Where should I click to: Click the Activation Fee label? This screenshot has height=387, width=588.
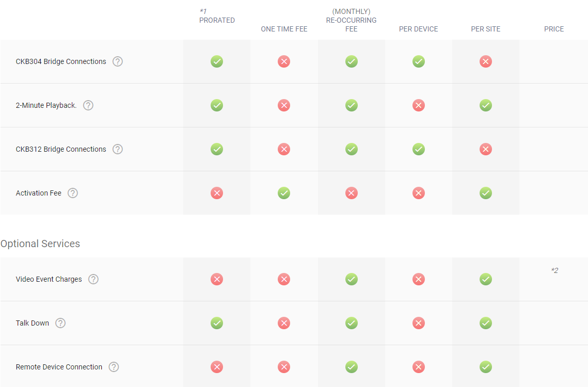(39, 193)
